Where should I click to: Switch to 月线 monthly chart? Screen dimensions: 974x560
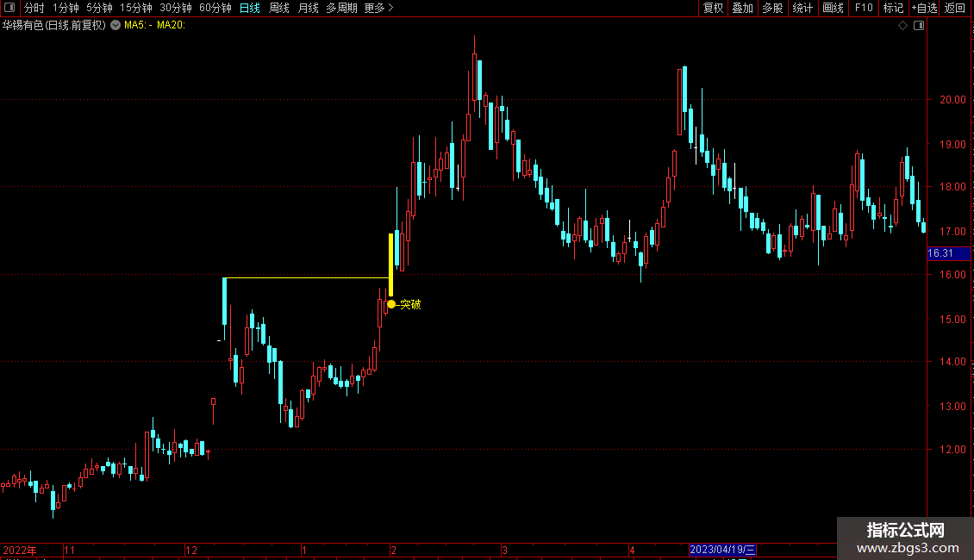308,8
